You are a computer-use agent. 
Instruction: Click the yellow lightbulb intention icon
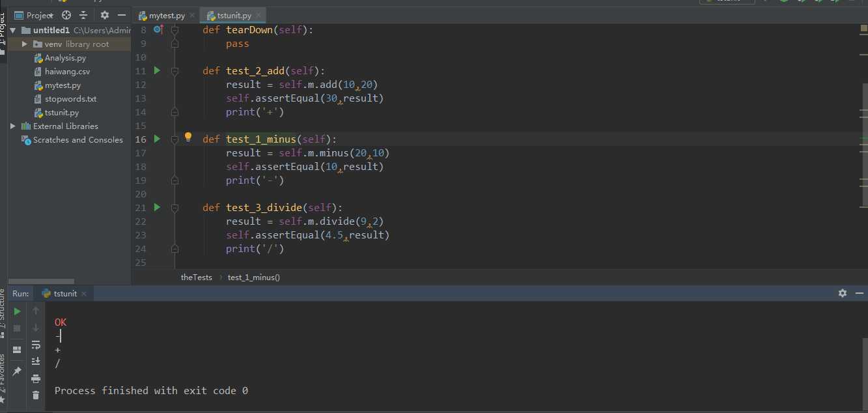(x=188, y=137)
